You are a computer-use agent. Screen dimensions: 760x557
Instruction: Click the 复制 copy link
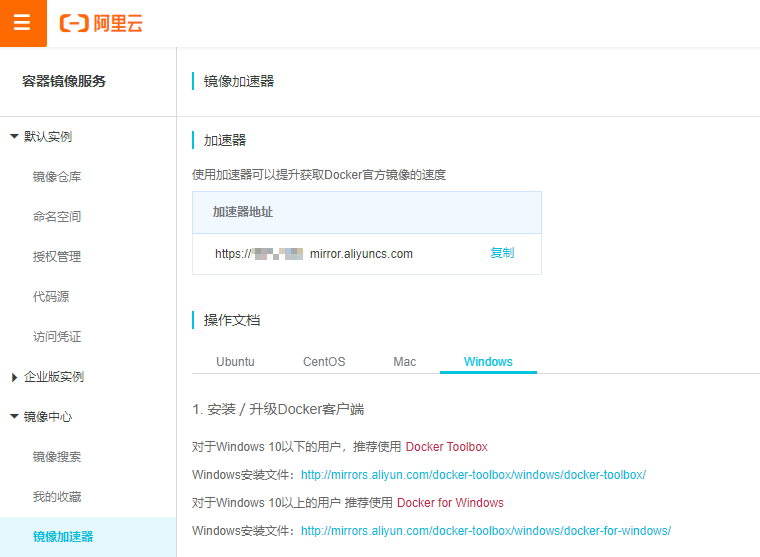pyautogui.click(x=502, y=253)
